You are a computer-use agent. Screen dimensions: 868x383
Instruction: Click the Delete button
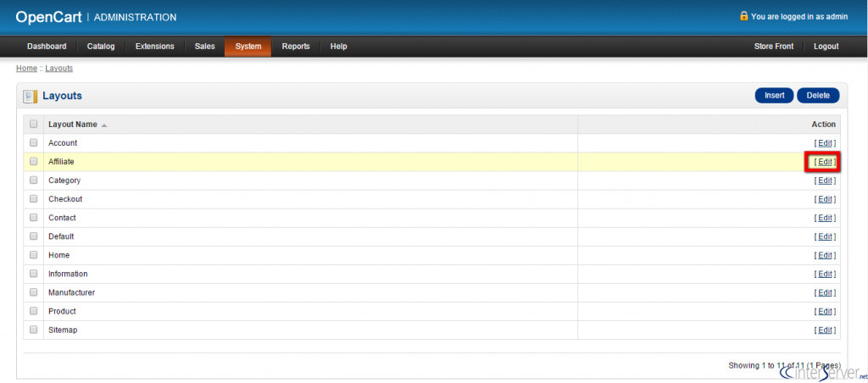click(818, 95)
